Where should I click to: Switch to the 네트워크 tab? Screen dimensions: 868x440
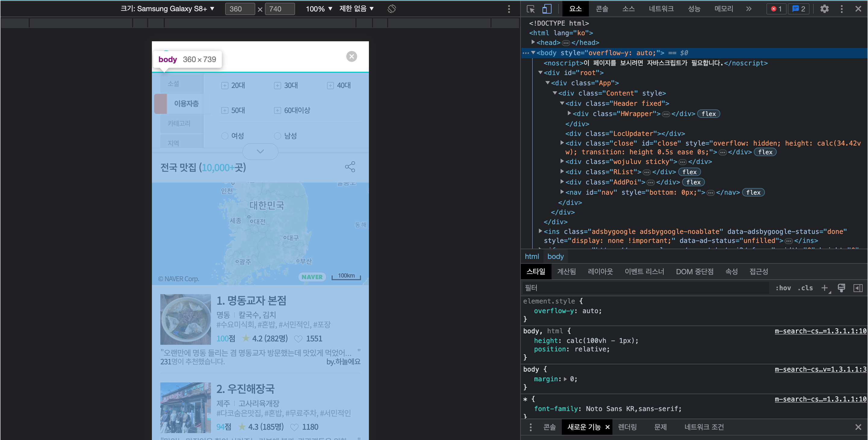point(661,9)
